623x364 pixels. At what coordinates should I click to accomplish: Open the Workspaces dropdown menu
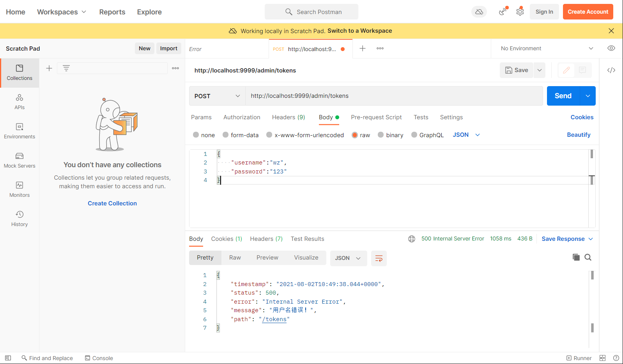point(62,12)
